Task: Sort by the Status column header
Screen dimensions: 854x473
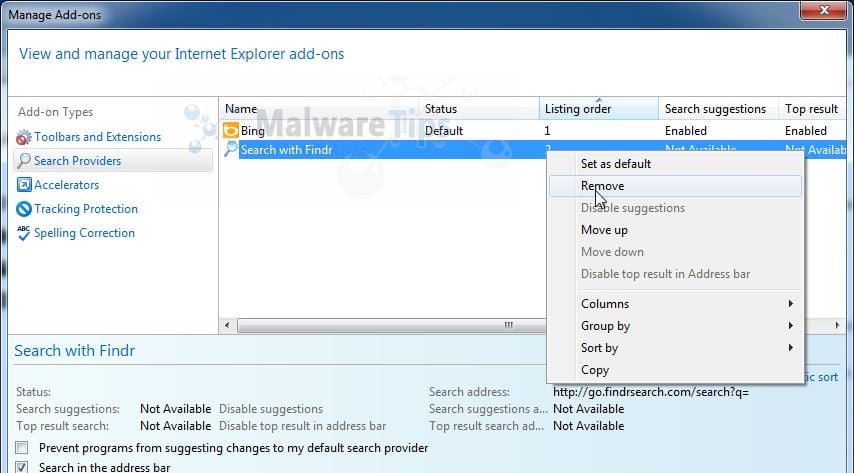Action: point(479,109)
